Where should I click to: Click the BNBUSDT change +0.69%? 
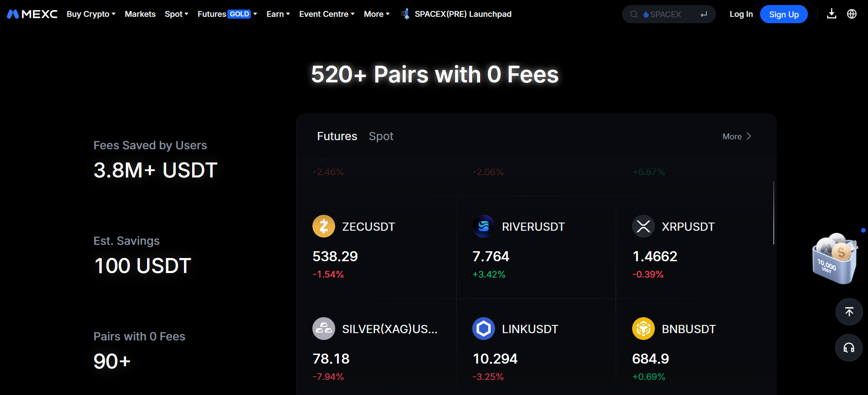point(648,377)
